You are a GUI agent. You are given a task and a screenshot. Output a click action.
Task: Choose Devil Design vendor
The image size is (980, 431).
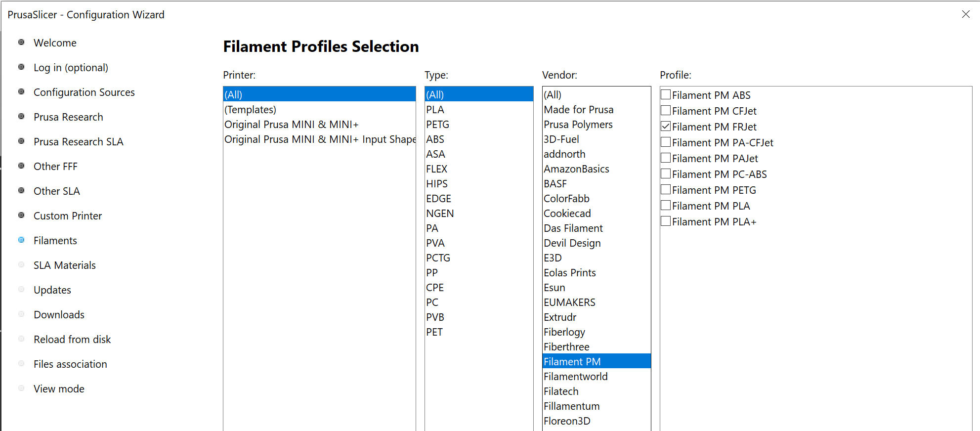pos(597,243)
